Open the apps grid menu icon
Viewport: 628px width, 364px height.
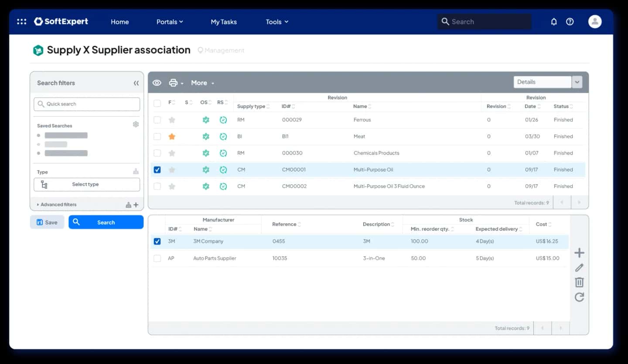pos(21,21)
